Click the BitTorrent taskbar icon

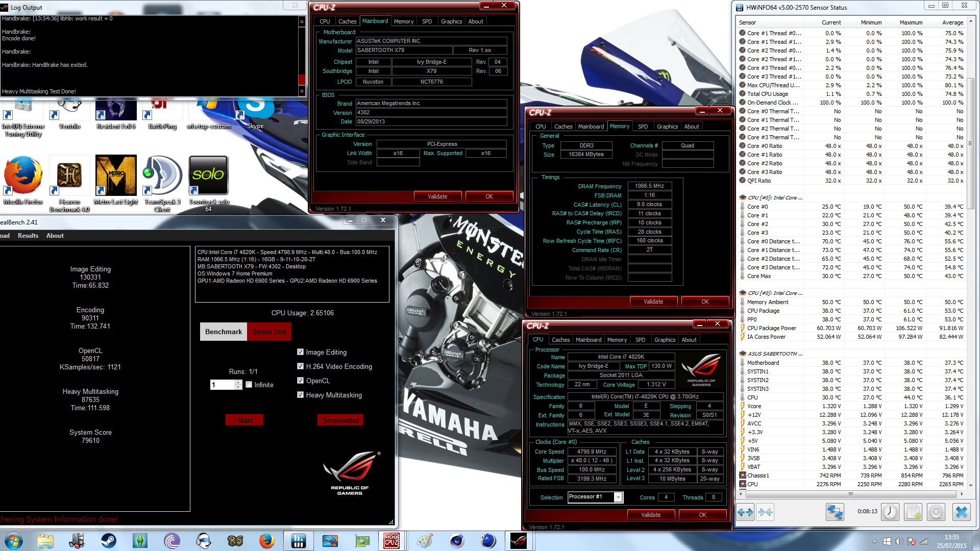click(x=171, y=541)
